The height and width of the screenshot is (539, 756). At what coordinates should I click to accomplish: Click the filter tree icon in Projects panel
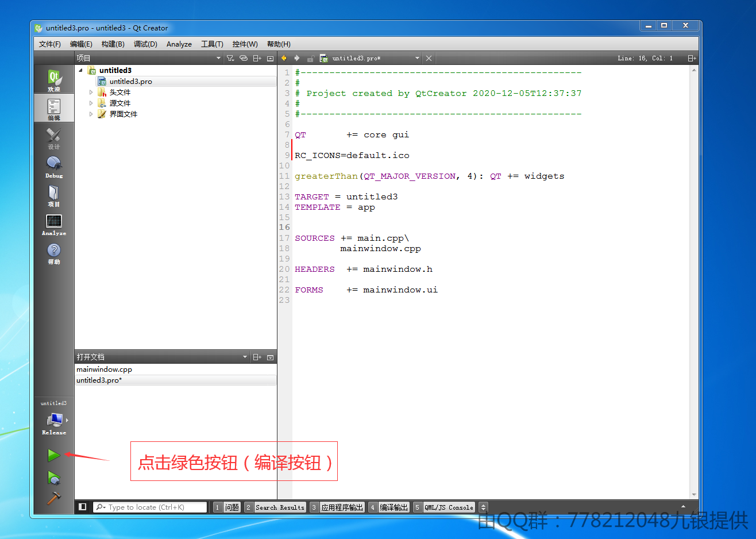(230, 58)
